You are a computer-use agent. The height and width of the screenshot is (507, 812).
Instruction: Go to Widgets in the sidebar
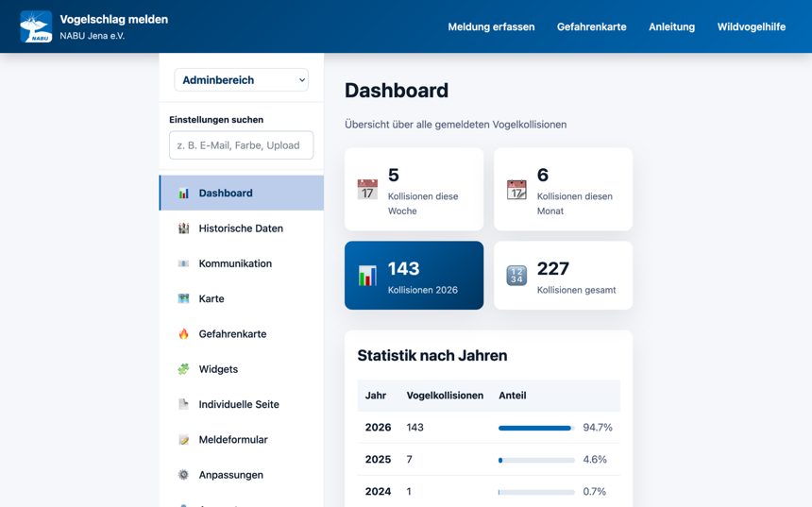click(242, 369)
